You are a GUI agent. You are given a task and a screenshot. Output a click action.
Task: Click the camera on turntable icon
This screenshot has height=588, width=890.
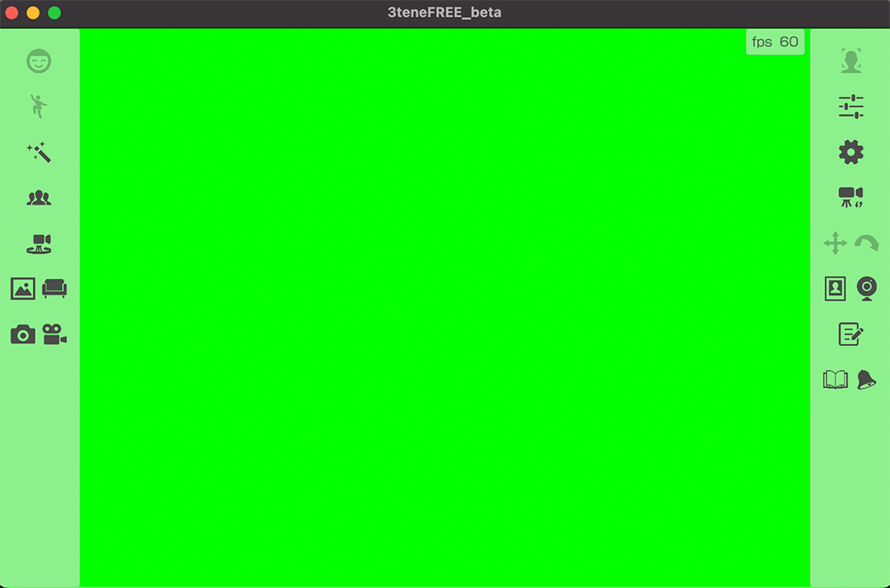[38, 244]
